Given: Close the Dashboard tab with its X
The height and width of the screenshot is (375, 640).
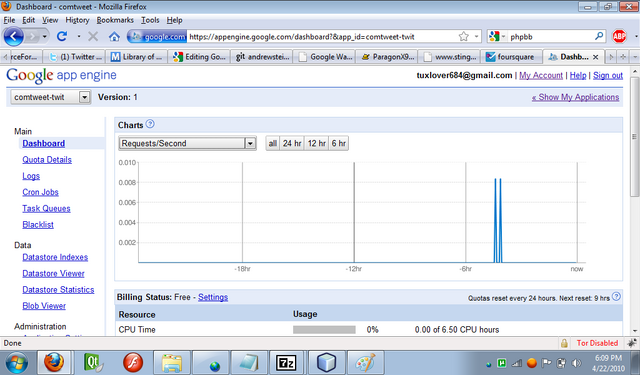Looking at the screenshot, I should click(596, 57).
